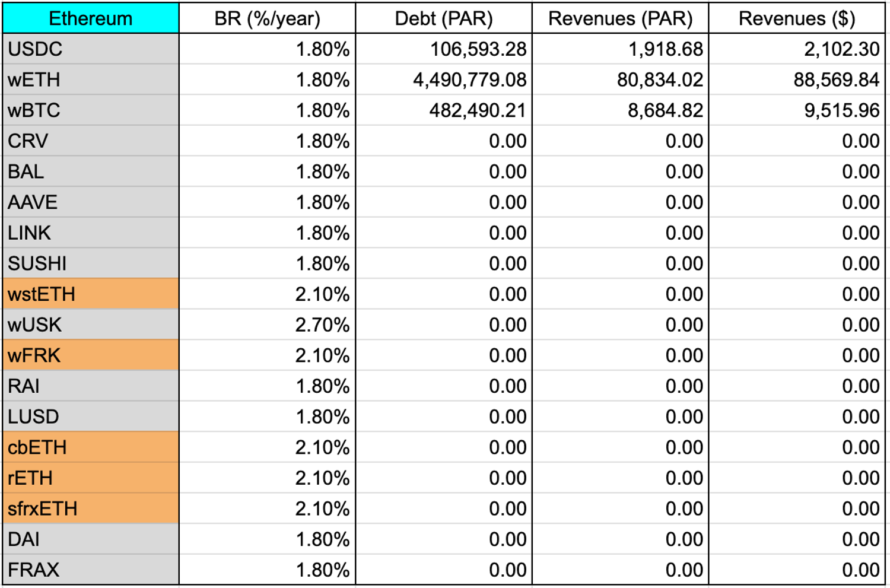Click the CRV debt 0.00 cell
The image size is (890, 588).
(x=444, y=141)
